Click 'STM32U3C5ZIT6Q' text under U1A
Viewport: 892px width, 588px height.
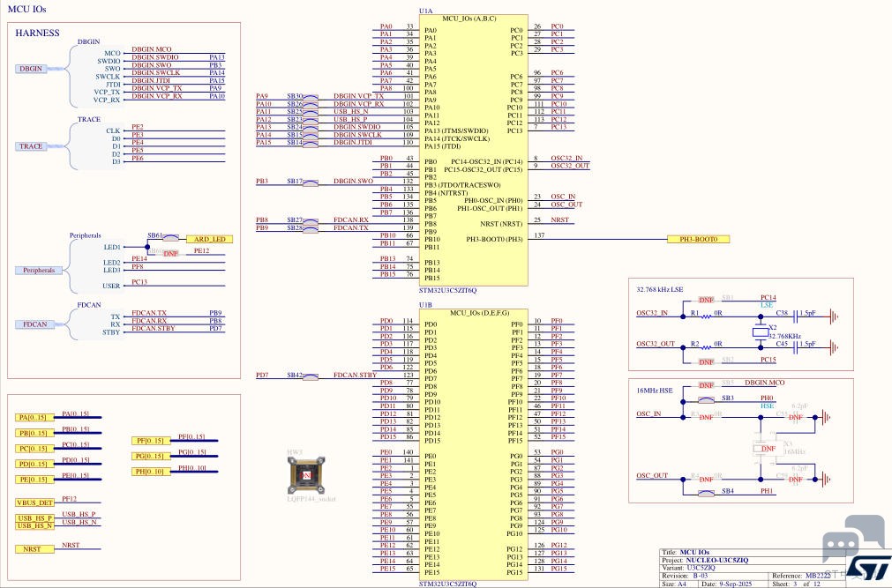[x=447, y=290]
